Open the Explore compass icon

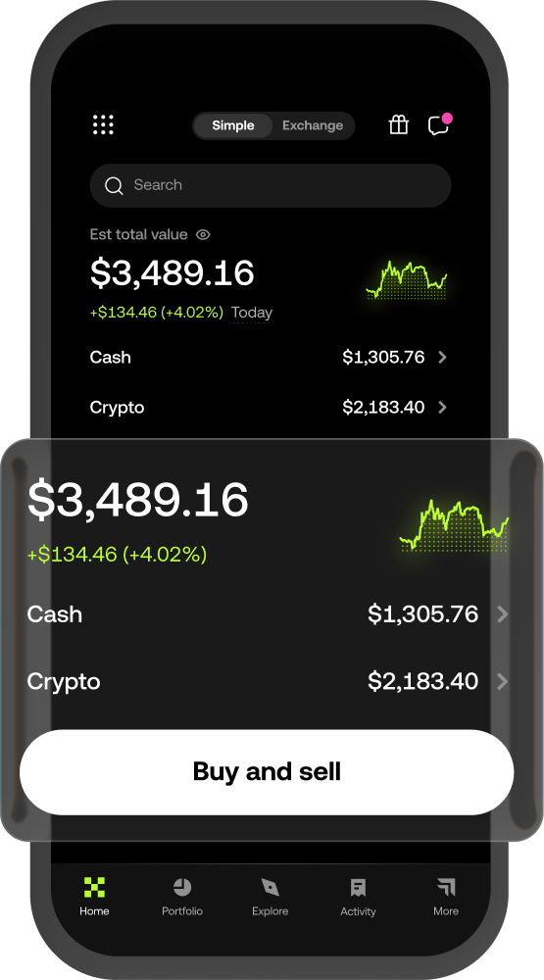271,887
